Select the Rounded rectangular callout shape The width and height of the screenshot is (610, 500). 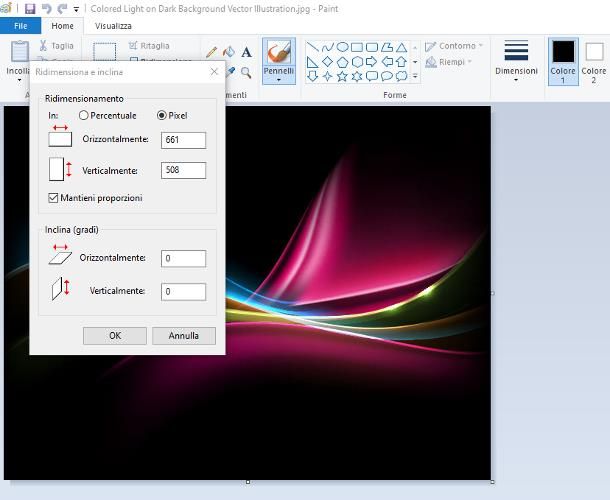click(372, 76)
